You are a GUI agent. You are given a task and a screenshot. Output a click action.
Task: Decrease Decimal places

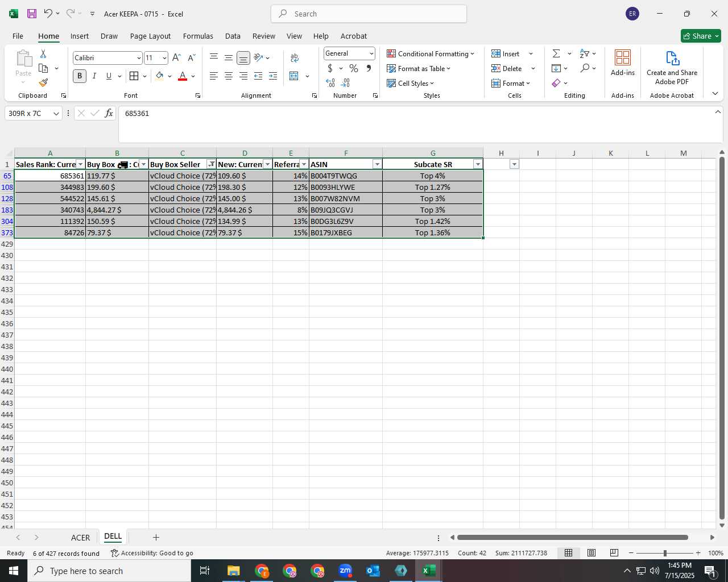[345, 83]
